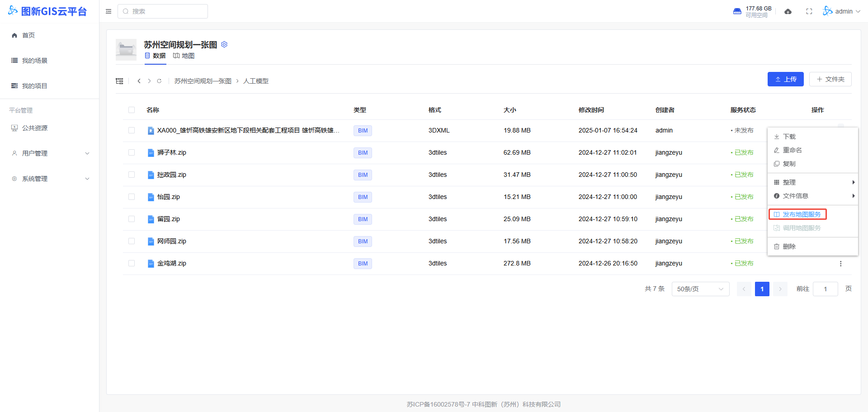This screenshot has height=412, width=868.
Task: Open more actions for 金鸡湖.zip row
Action: pyautogui.click(x=840, y=264)
